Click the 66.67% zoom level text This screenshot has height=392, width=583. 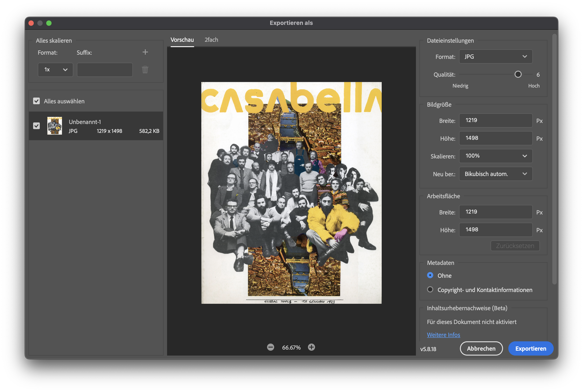coord(291,348)
